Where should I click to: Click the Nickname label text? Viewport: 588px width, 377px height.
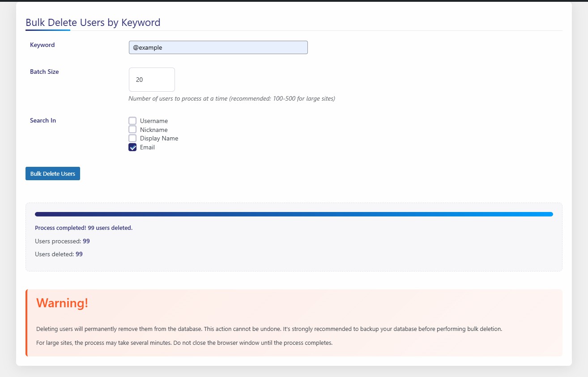[154, 130]
